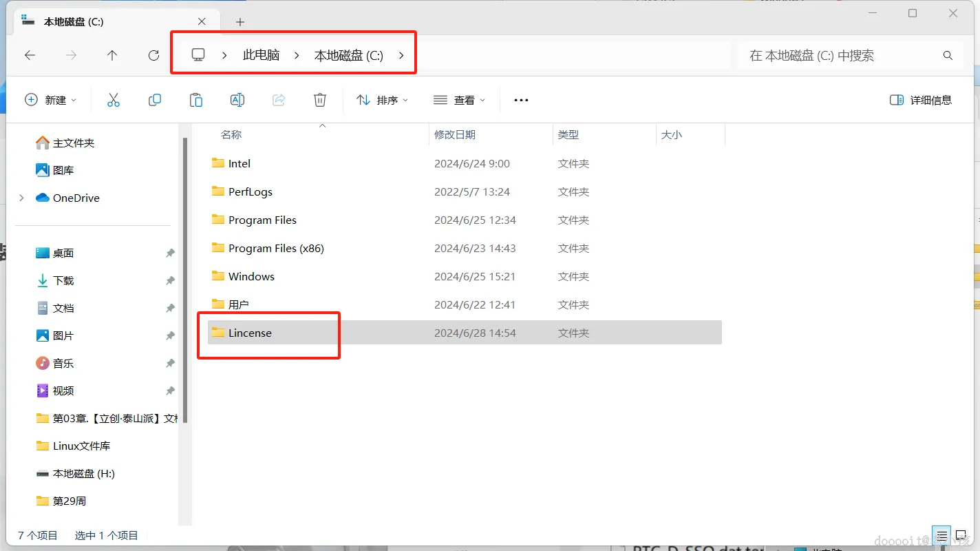Click the PerfLogs folder icon
This screenshot has height=551, width=980.
click(218, 191)
